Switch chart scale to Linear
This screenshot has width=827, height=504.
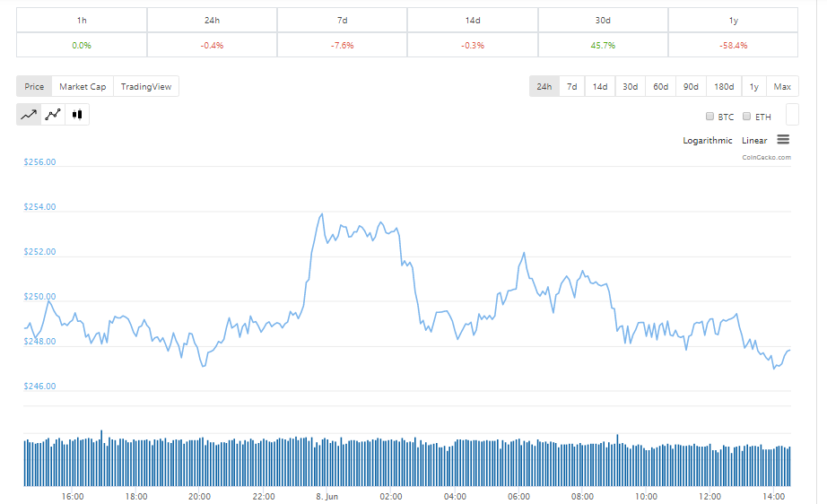point(754,141)
